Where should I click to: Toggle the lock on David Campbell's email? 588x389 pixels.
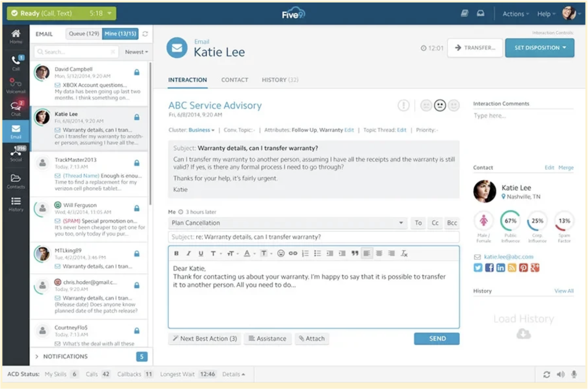[137, 72]
